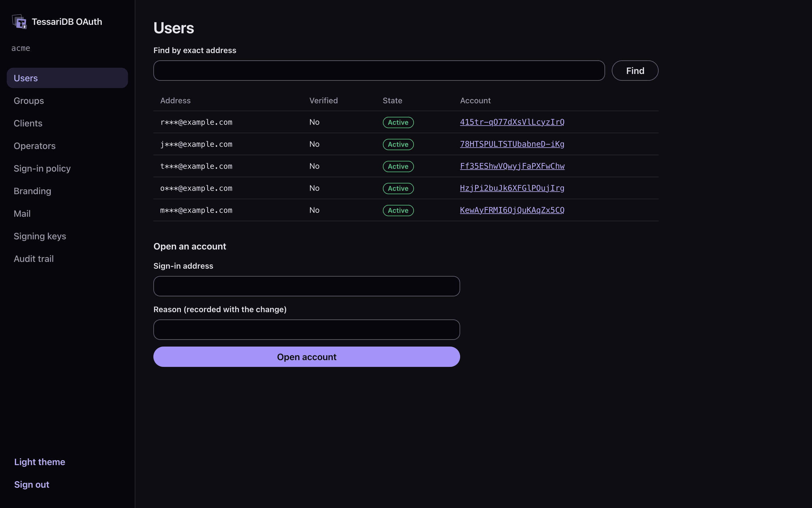Click the Verified column header
812x508 pixels.
(x=323, y=100)
